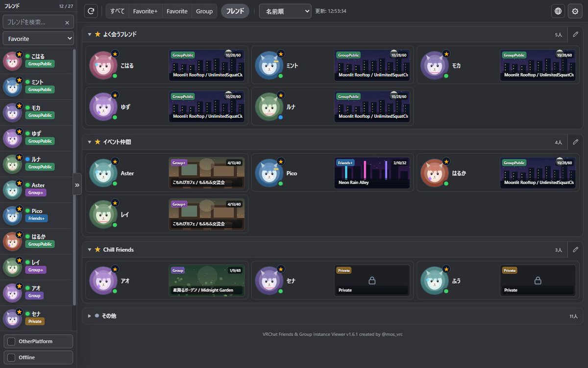This screenshot has height=368, width=588.
Task: Open Pico's Neon Rain Alley instance thumbnail
Action: click(372, 173)
